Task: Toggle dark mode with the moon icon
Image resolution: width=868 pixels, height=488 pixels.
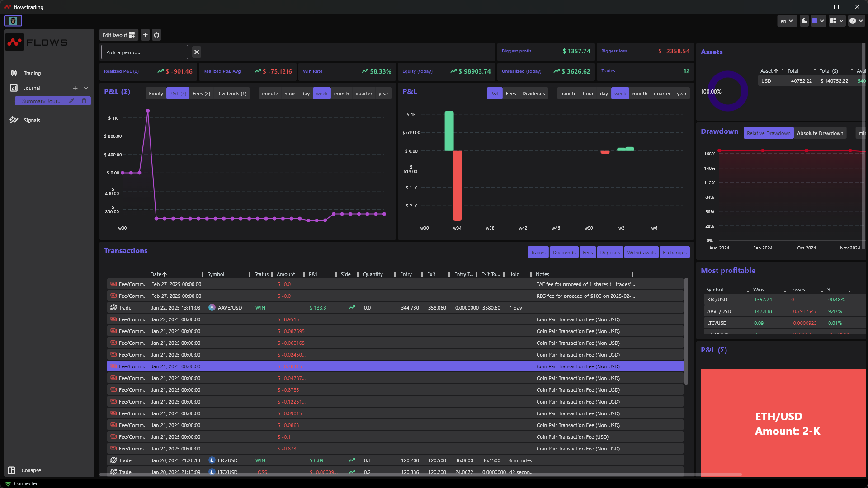Action: tap(804, 21)
